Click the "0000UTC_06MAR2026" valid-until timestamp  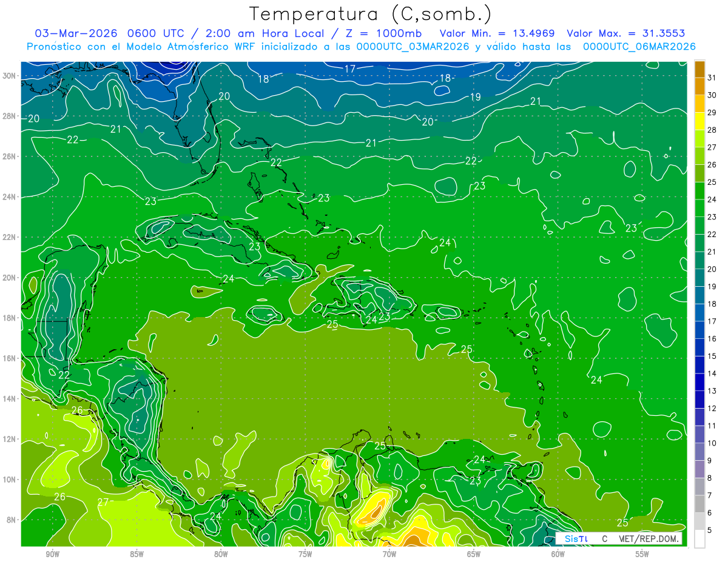click(639, 46)
